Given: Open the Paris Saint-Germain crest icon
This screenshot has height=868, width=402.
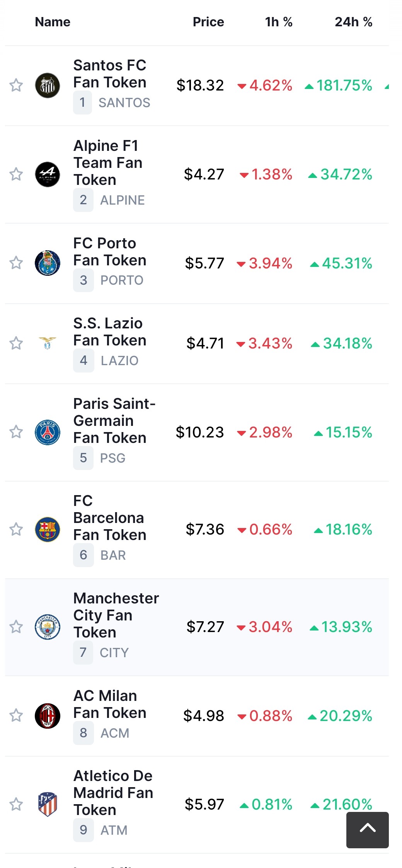Looking at the screenshot, I should point(48,432).
